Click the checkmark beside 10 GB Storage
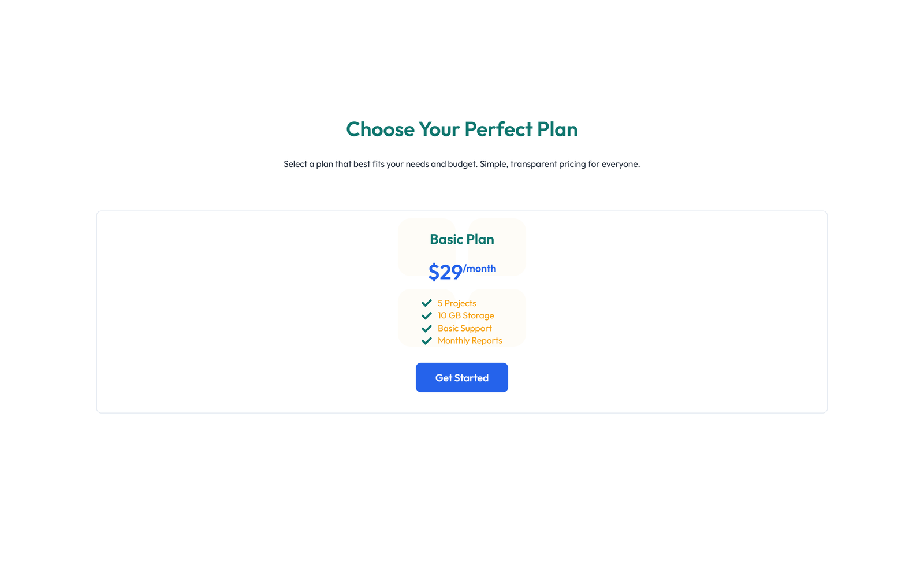The height and width of the screenshot is (565, 924). tap(427, 315)
